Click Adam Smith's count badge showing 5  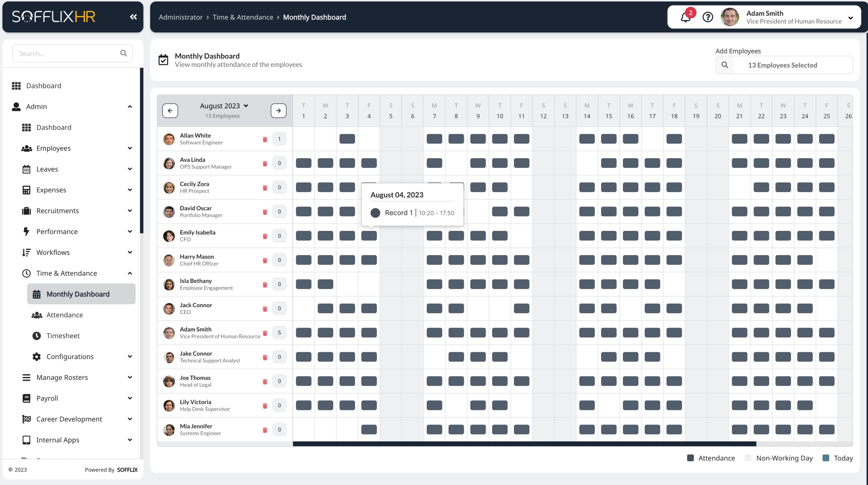point(279,333)
